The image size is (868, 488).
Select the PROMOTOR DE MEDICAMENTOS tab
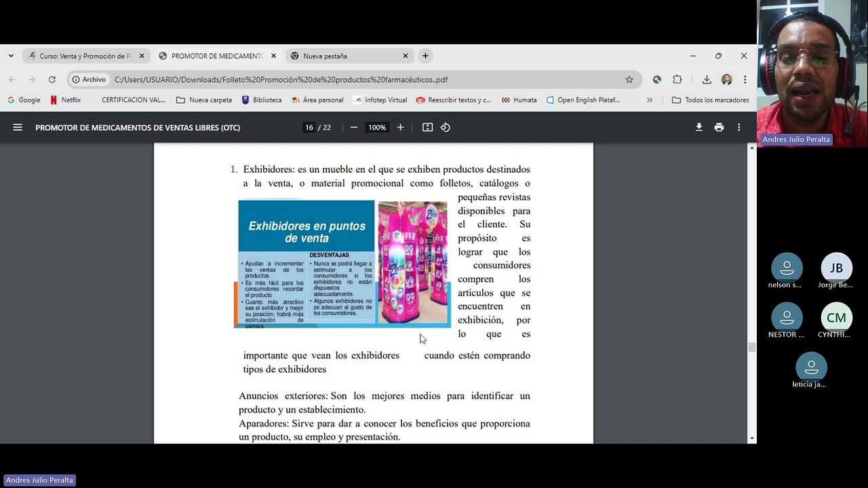tap(216, 56)
